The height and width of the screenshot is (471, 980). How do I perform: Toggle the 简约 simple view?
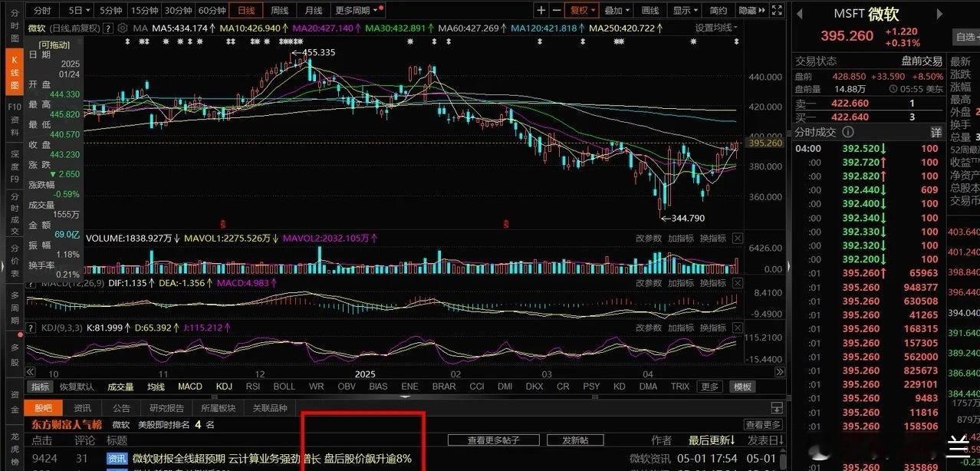(x=719, y=10)
